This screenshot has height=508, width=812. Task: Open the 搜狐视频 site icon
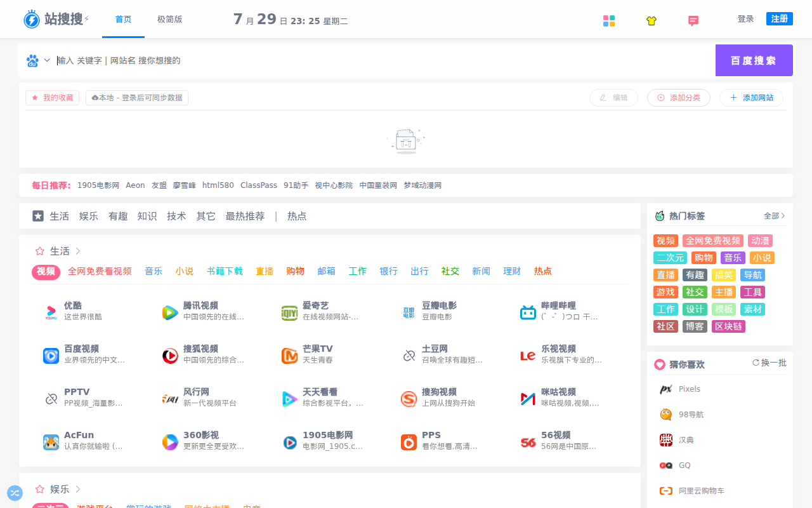[x=170, y=356]
